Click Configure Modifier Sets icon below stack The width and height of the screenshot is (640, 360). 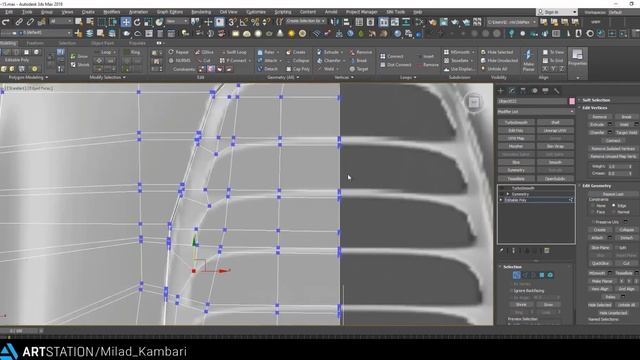[x=547, y=251]
